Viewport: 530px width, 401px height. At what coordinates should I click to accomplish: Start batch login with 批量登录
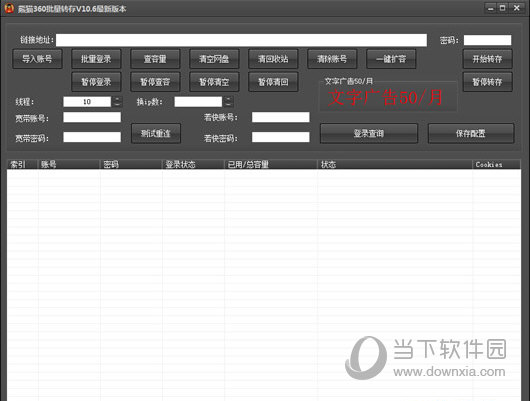coord(96,59)
